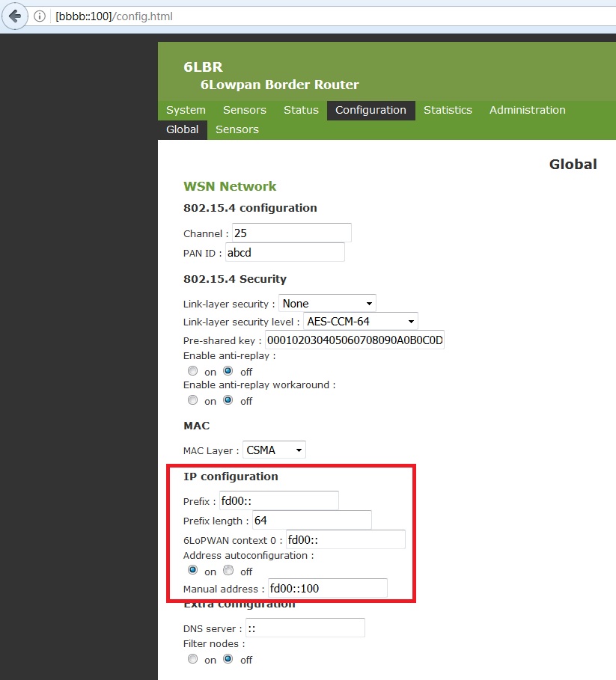This screenshot has width=616, height=680.
Task: Click the Prefix input field
Action: [279, 501]
